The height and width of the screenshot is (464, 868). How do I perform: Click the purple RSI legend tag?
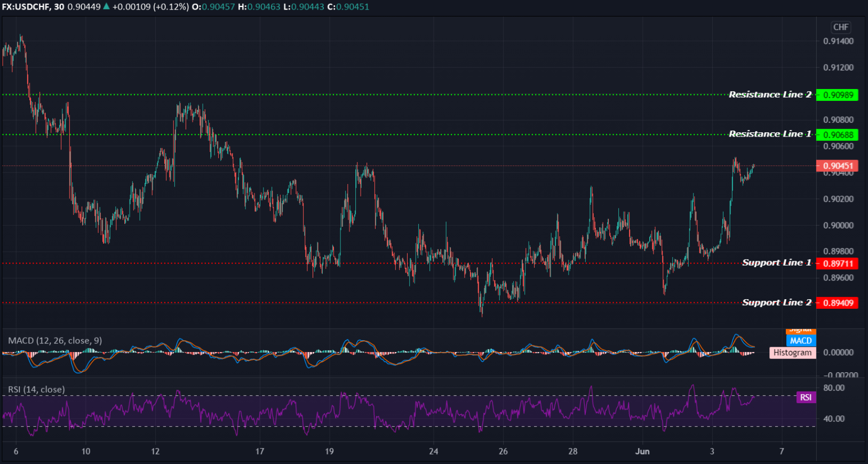(806, 397)
